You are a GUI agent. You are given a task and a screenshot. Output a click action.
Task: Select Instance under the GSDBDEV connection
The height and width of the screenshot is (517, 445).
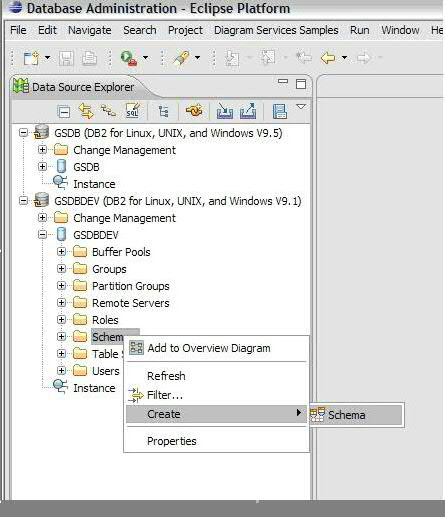(x=94, y=388)
